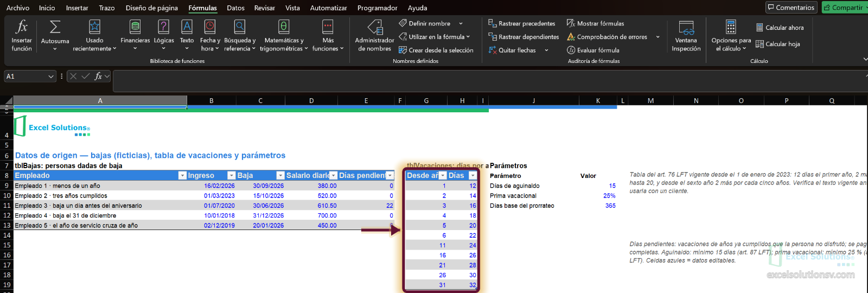Viewport: 868px width, 293px height.
Task: Click Evaluar fórmula
Action: [593, 50]
